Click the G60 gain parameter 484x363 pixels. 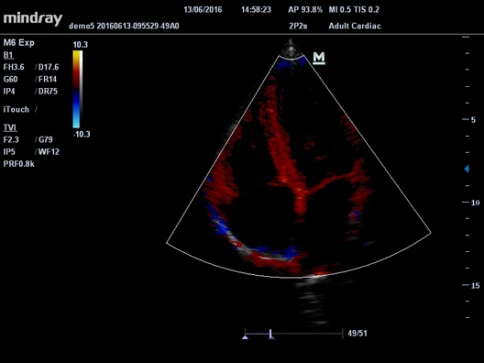click(10, 79)
